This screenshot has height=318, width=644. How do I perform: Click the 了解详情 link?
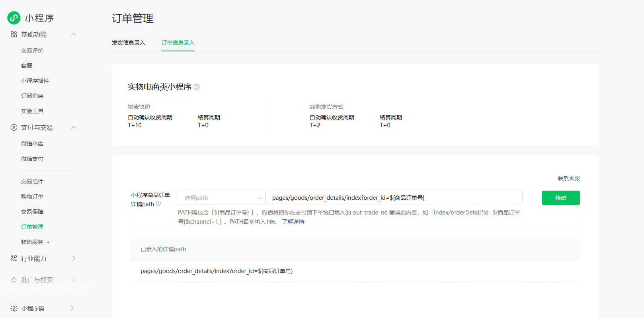click(x=293, y=222)
